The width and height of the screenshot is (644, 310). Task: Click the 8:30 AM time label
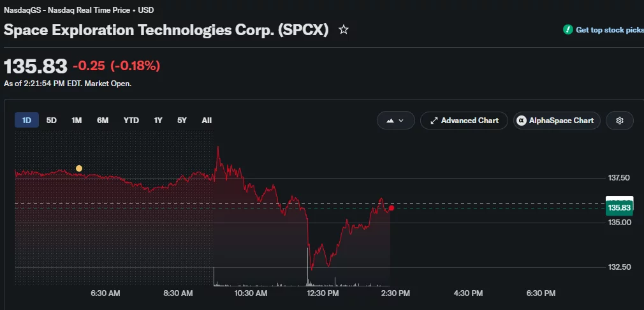178,293
